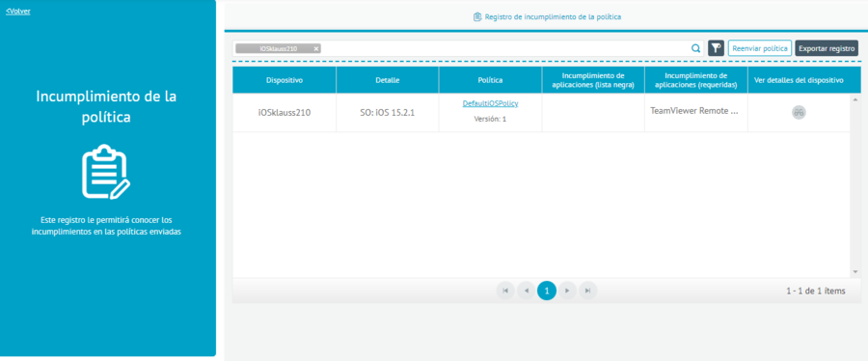Open the filter funnel options

[x=716, y=48]
